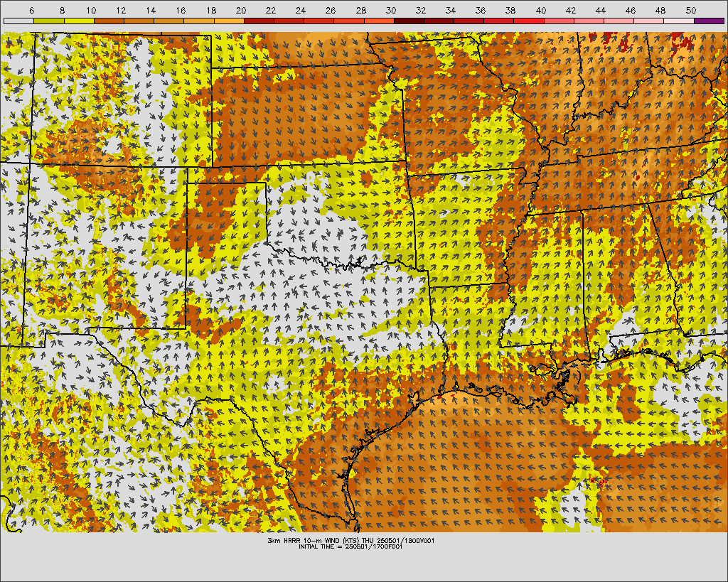
Task: Select the purple swatch above 50 knots
Action: click(x=710, y=21)
